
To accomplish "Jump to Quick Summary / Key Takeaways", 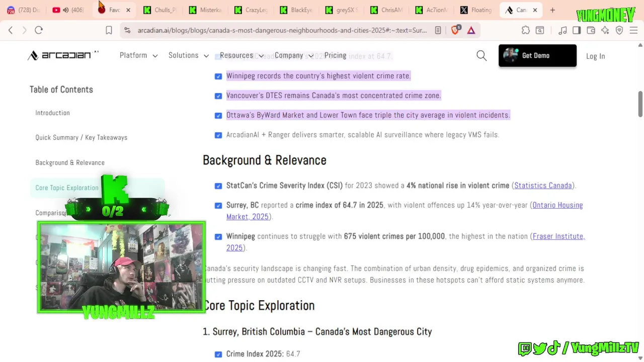I will click(81, 137).
